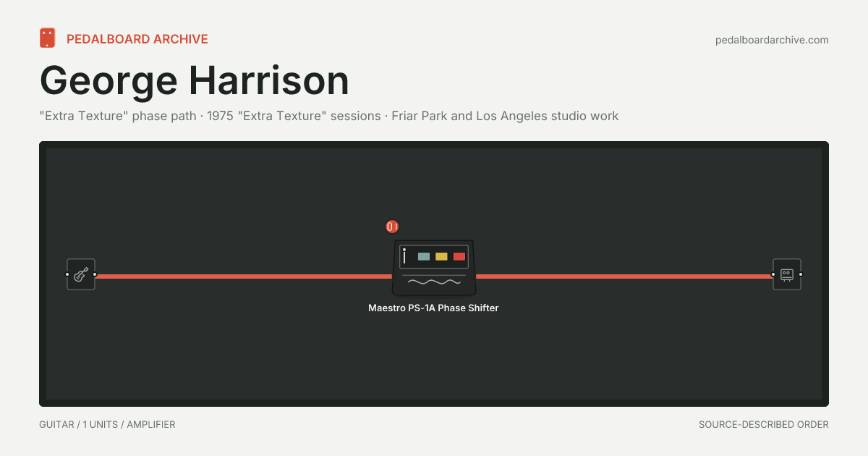
Task: Click the yellow pedal rocker switch
Action: (x=441, y=256)
